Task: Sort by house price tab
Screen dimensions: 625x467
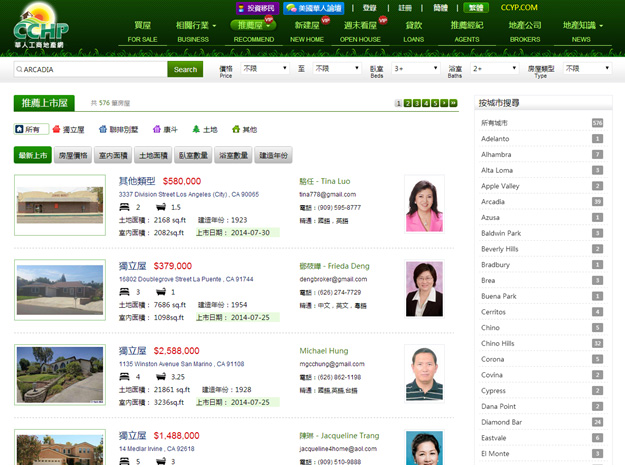Action: (73, 155)
